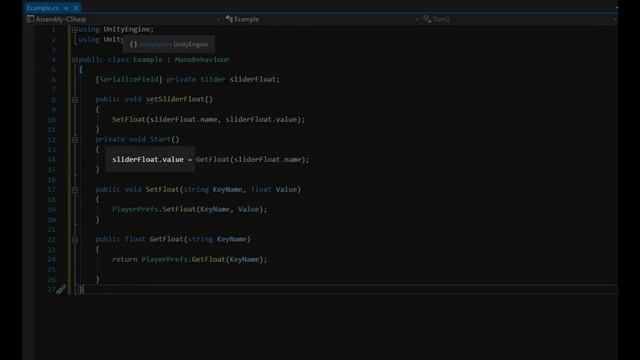The width and height of the screenshot is (640, 360).
Task: Click the Slider type name in field declaration
Action: coord(212,80)
